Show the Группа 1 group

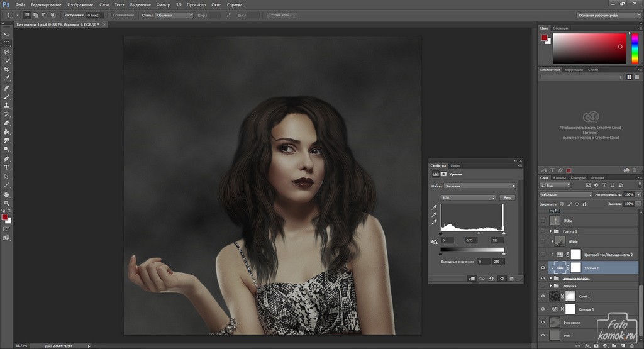(x=543, y=231)
